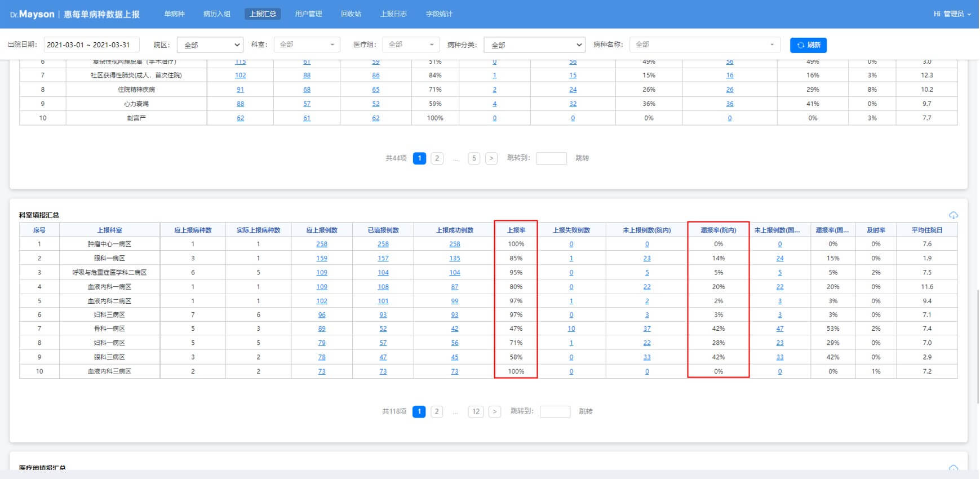Image resolution: width=980 pixels, height=479 pixels.
Task: Open the 病种名称 dropdown
Action: tap(704, 45)
